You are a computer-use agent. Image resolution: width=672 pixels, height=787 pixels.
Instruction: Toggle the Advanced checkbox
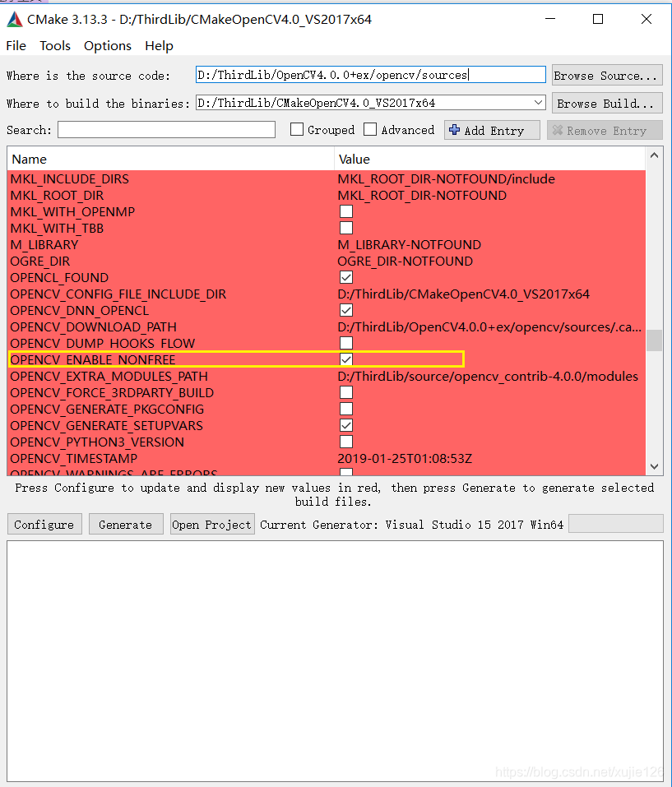coord(370,129)
